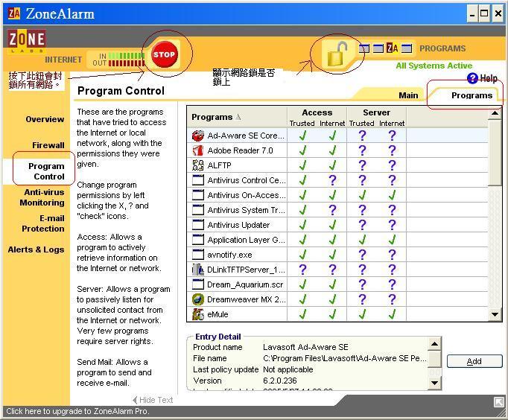Change DLinkTFTPServer Access Trusted question mark
Image resolution: width=508 pixels, height=420 pixels.
tap(302, 270)
